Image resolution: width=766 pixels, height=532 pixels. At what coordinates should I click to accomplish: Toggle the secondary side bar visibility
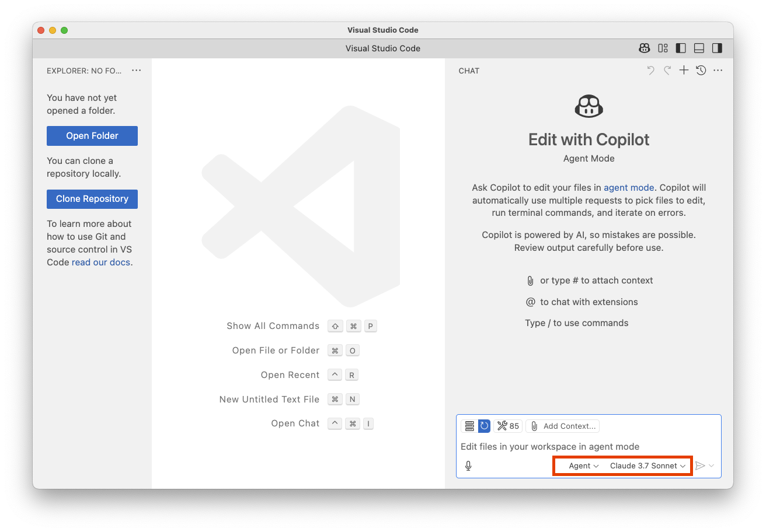(x=717, y=48)
